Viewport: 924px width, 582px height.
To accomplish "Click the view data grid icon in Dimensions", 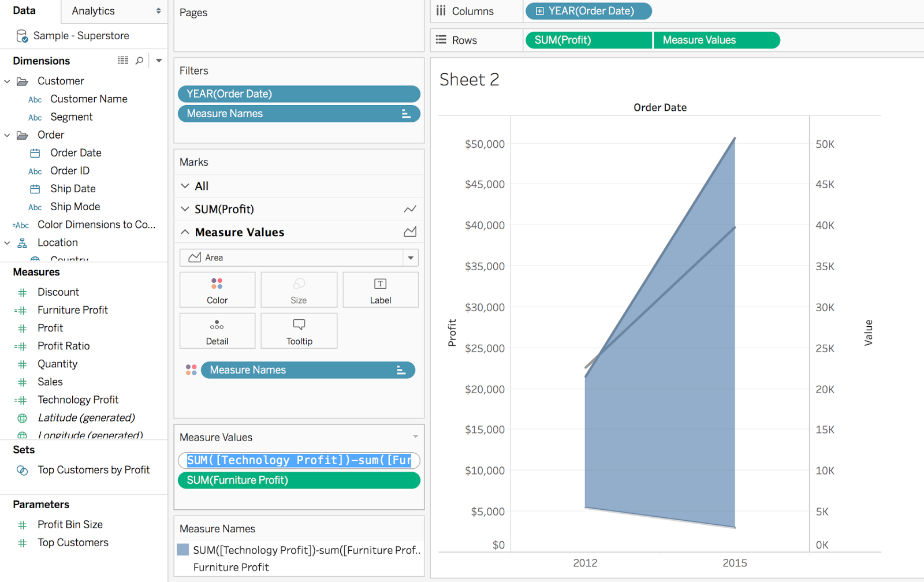I will point(123,61).
